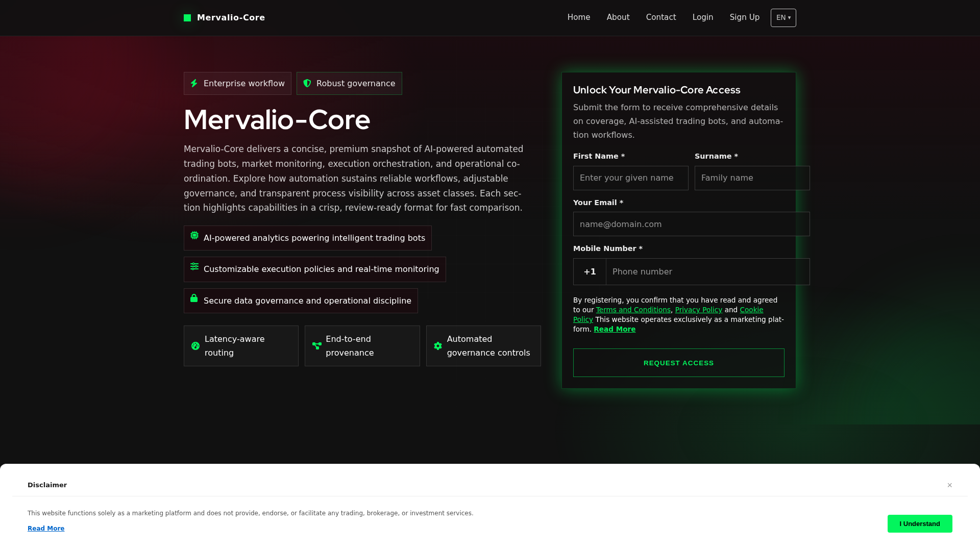Click the Disclaimer title text
980x551 pixels.
[47, 485]
